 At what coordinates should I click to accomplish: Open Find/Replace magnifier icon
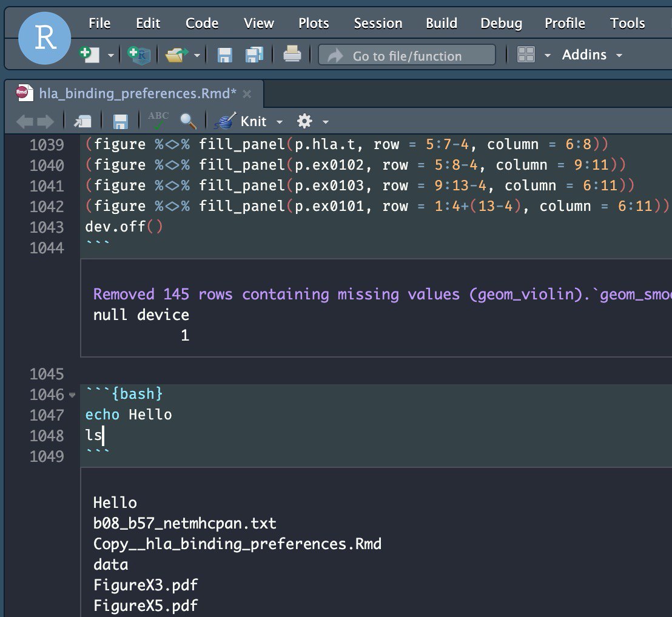(188, 121)
